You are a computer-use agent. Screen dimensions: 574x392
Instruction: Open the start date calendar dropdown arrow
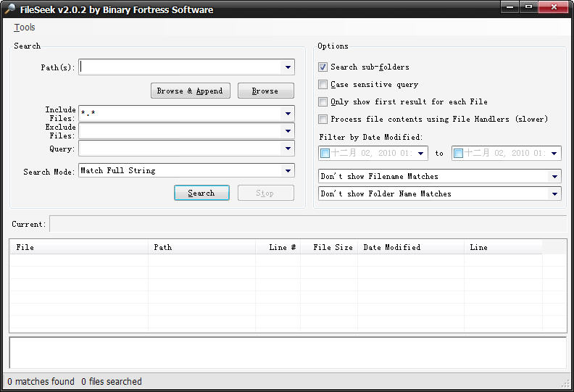coord(422,154)
